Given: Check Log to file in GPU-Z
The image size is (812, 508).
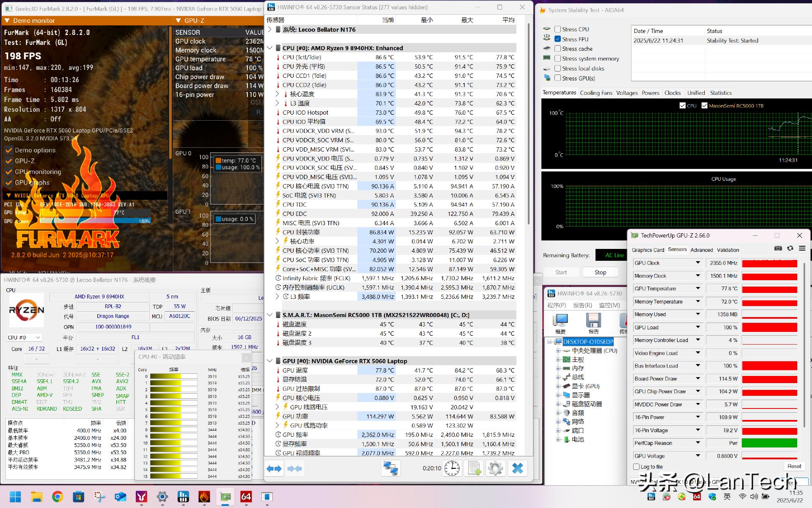Looking at the screenshot, I should coord(636,467).
